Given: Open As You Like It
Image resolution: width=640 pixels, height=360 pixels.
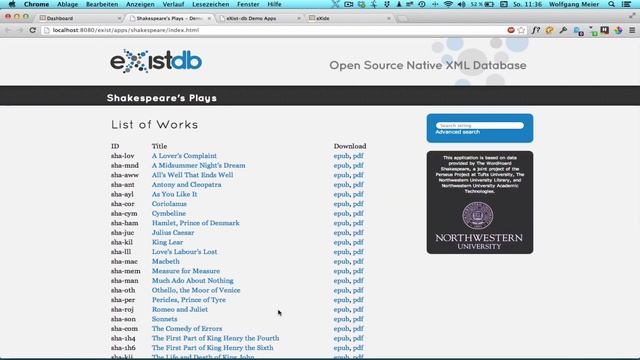Looking at the screenshot, I should (x=174, y=194).
